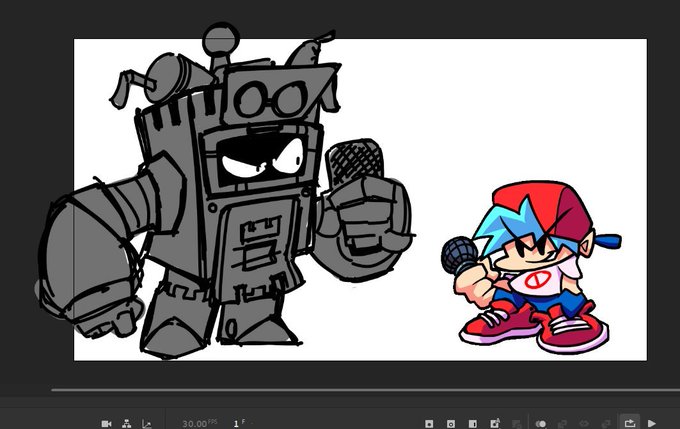Click the dimmed step back one frame icon
The width and height of the screenshot is (680, 429).
(x=562, y=423)
